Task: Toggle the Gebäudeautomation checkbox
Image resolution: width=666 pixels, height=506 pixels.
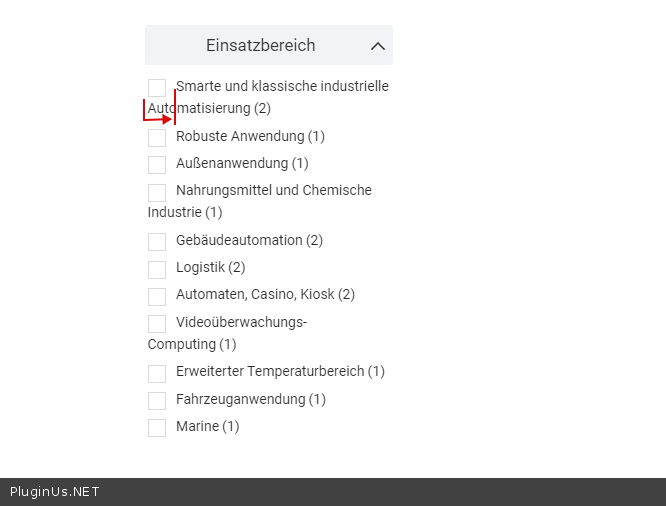Action: click(x=157, y=242)
